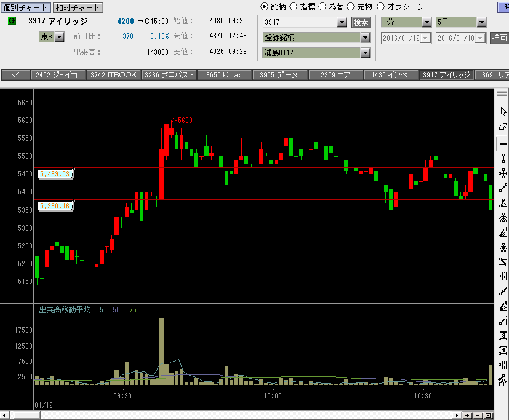Select the 銘柄 radio button
Viewport: 509px width, 420px height.
coord(264,7)
